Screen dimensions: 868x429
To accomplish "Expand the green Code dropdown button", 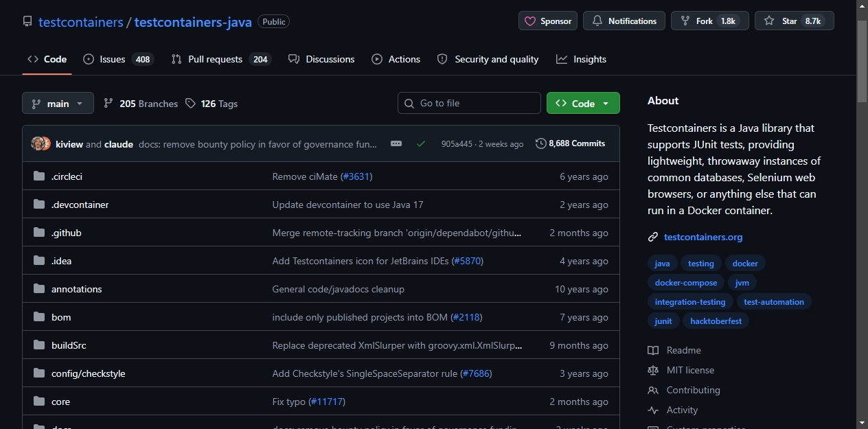I will pyautogui.click(x=583, y=103).
